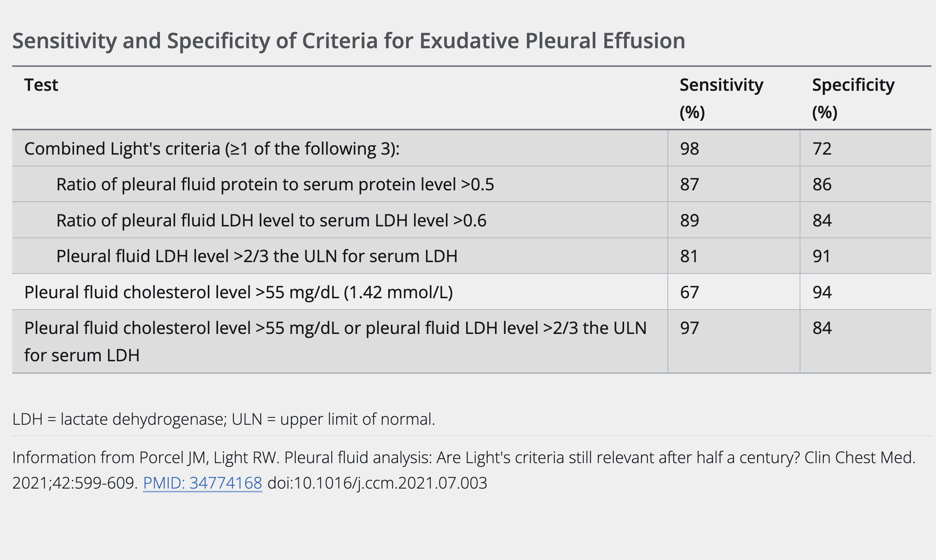Viewport: 936px width, 560px height.
Task: Open the PMID: 34774168 link
Action: tap(202, 483)
